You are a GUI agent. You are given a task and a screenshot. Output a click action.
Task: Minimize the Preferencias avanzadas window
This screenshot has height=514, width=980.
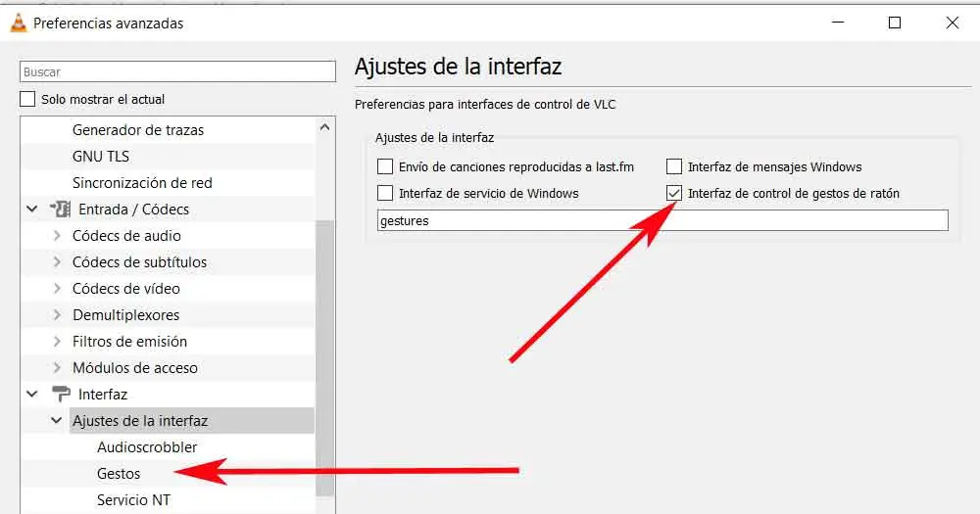point(838,23)
